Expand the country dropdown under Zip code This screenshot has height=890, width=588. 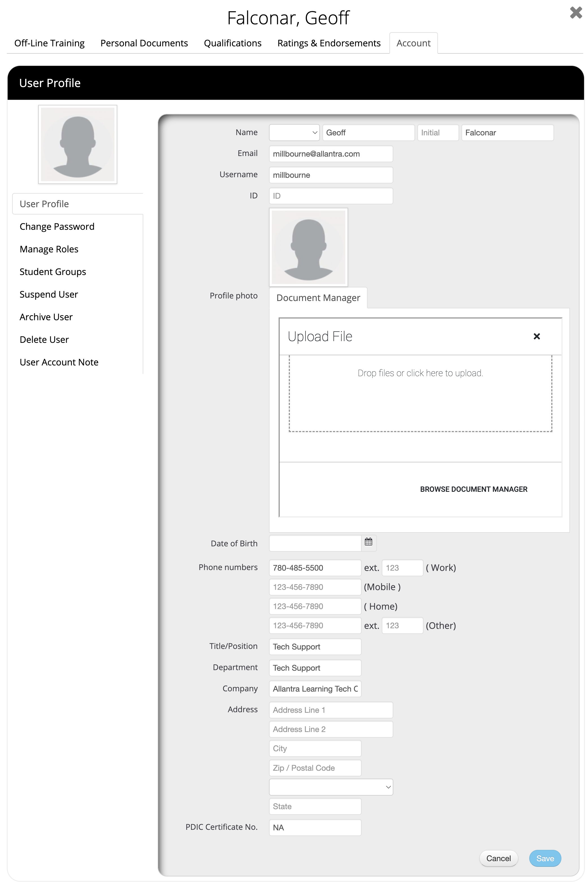tap(331, 787)
